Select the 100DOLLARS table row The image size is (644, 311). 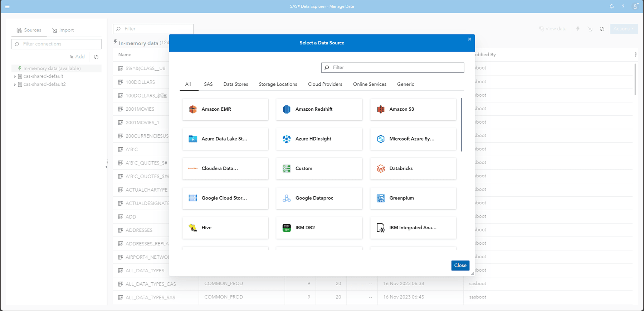click(140, 82)
